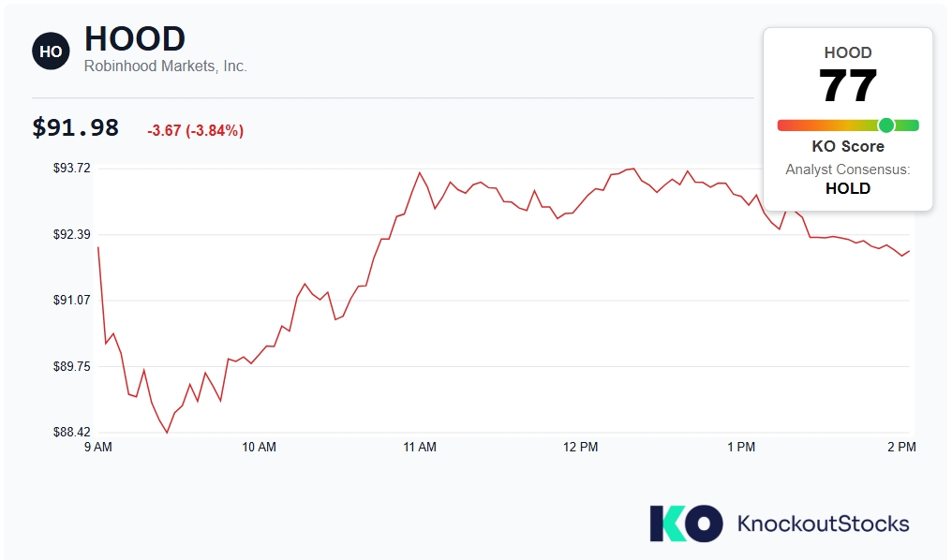Click the $91.98 current price
This screenshot has width=952, height=560.
click(75, 128)
